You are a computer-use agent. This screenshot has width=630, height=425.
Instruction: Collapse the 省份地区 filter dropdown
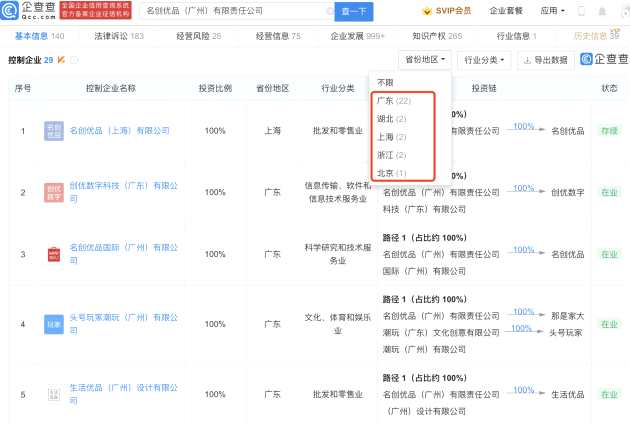(x=425, y=60)
